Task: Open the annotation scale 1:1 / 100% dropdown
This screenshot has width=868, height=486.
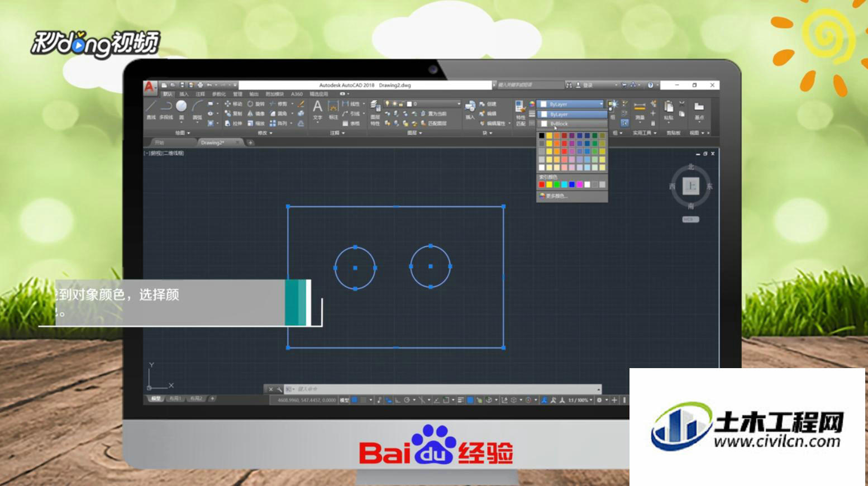Action: tap(580, 400)
